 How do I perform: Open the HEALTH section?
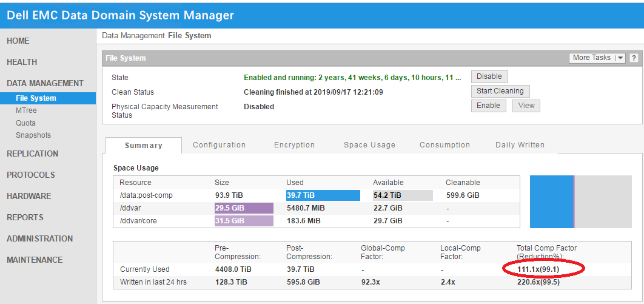[x=22, y=62]
